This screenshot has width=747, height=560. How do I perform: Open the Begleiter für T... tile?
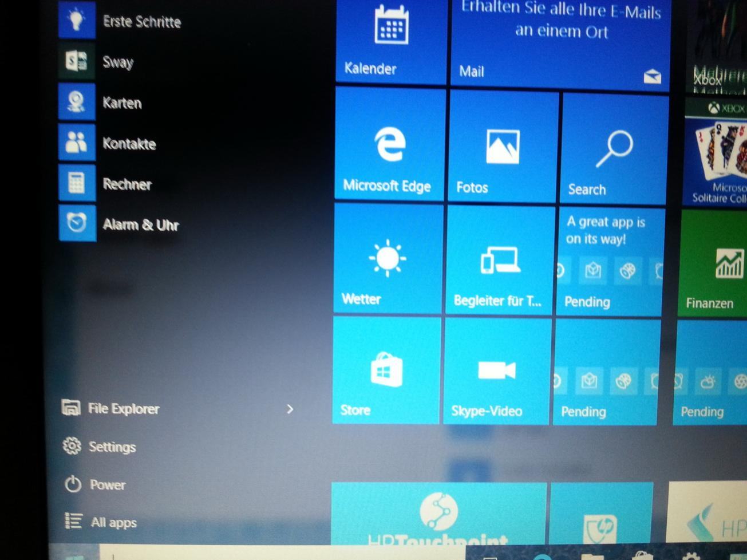tap(499, 261)
